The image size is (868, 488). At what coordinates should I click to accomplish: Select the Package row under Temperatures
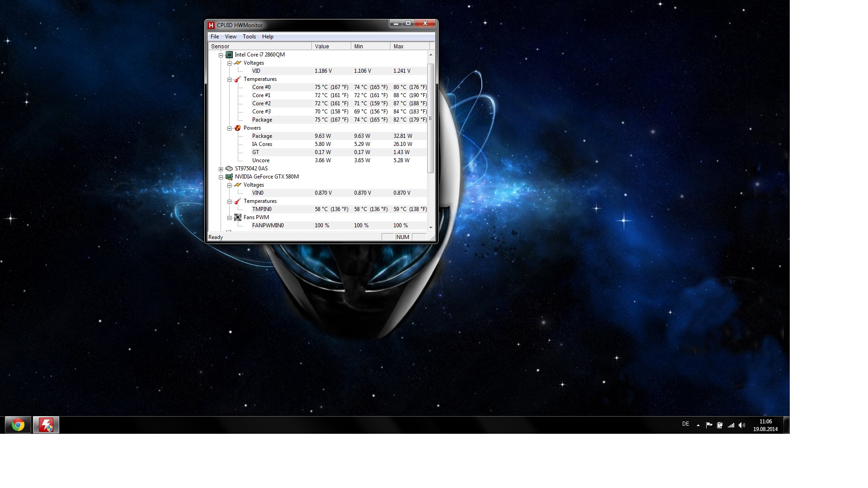tap(339, 120)
